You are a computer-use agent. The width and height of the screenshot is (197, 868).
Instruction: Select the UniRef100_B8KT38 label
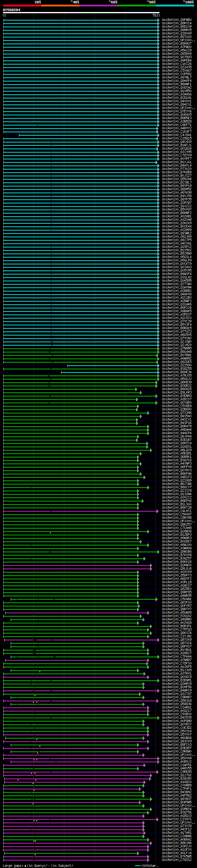pyautogui.click(x=176, y=508)
